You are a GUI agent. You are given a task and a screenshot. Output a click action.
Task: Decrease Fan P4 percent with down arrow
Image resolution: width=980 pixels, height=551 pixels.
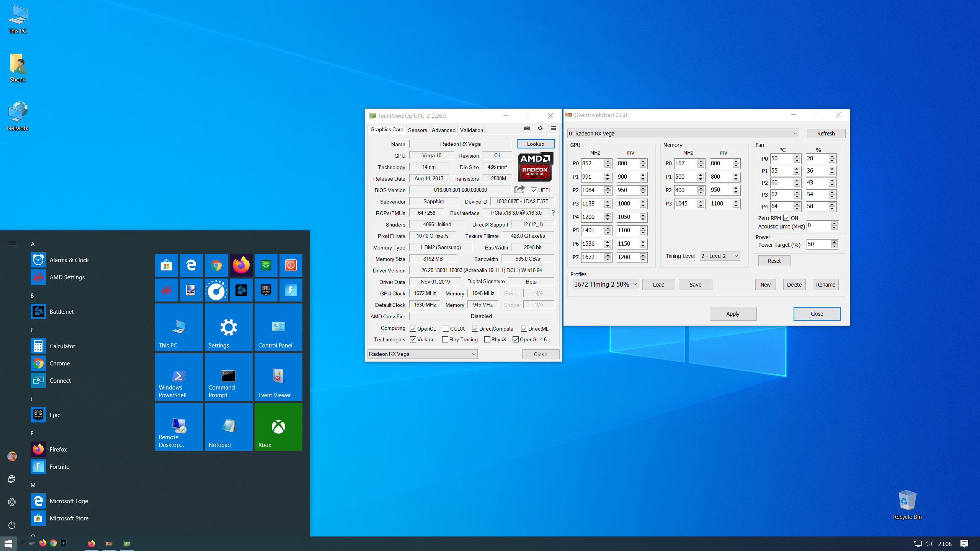tap(832, 209)
